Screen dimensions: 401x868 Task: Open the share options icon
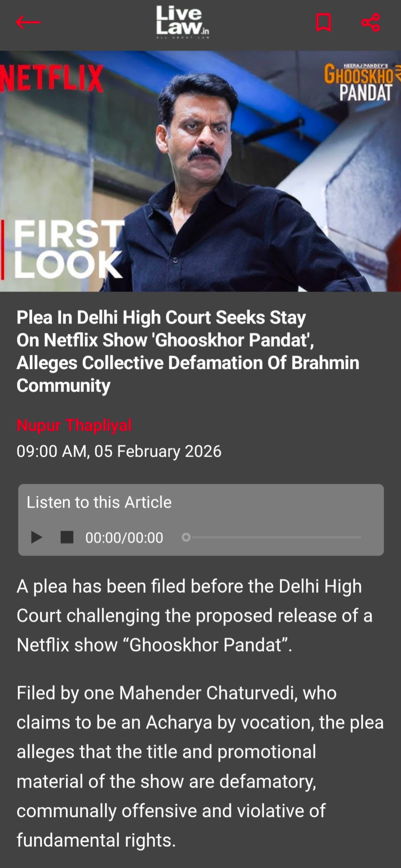(370, 22)
